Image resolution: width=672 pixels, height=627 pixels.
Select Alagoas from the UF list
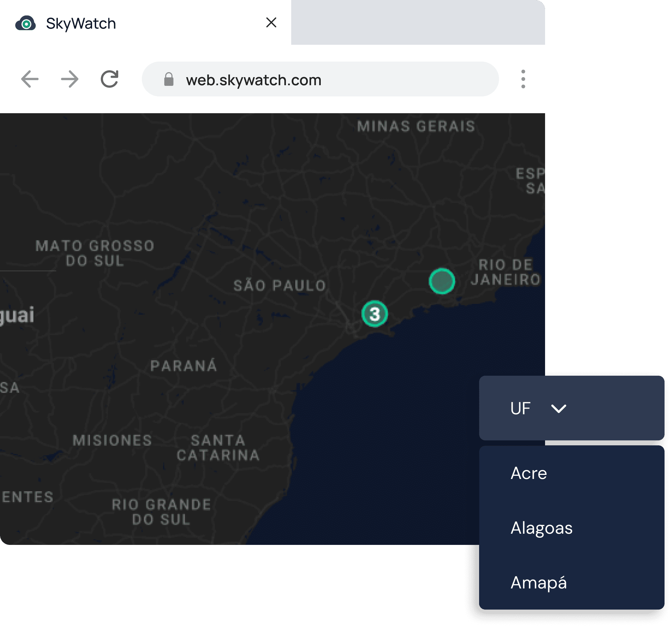coord(541,528)
